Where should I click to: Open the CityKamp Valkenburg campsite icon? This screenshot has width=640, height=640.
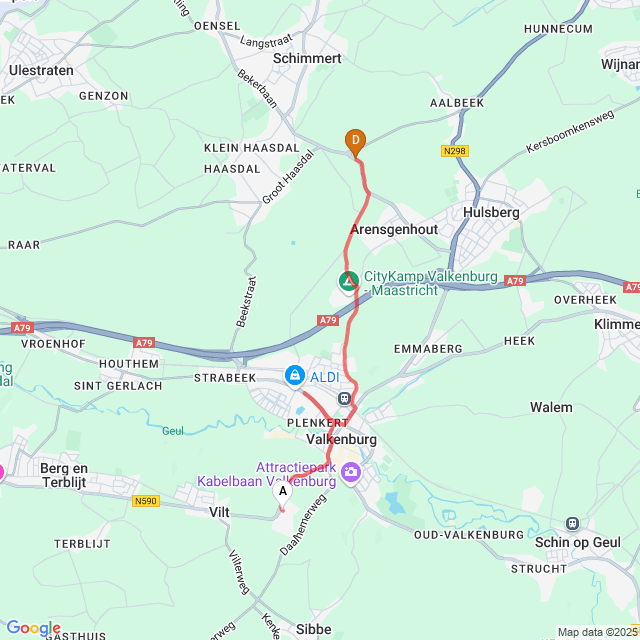[349, 282]
